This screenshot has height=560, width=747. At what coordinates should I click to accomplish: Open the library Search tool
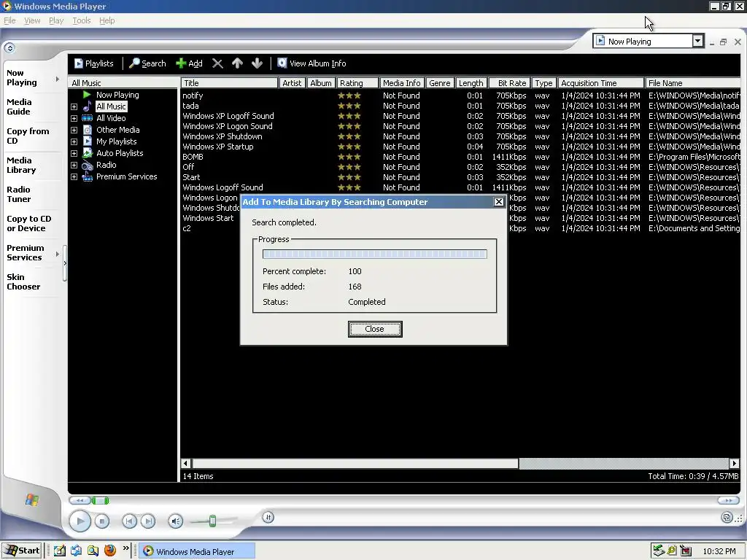(x=147, y=63)
